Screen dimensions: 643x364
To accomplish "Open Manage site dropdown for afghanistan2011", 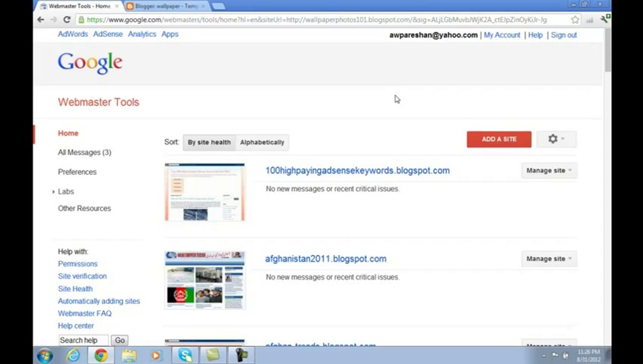I will [549, 259].
